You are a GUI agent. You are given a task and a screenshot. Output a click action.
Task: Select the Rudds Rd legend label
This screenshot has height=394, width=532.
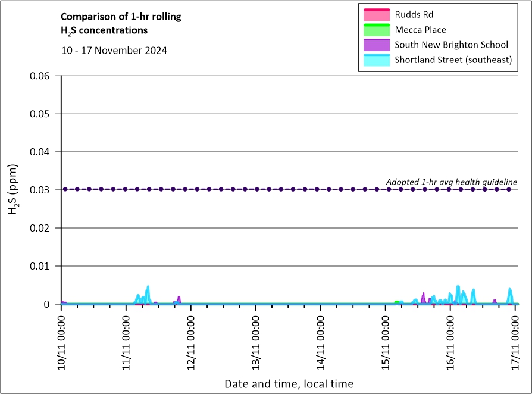click(x=415, y=14)
